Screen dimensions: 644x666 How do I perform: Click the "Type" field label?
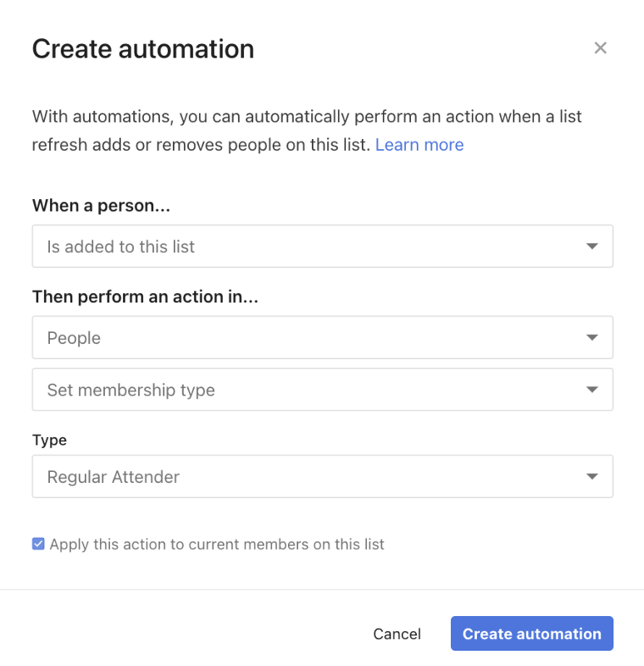(50, 440)
